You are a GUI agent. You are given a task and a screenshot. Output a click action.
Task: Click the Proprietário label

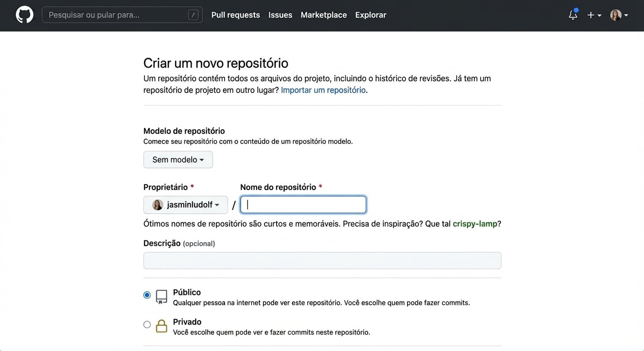166,187
